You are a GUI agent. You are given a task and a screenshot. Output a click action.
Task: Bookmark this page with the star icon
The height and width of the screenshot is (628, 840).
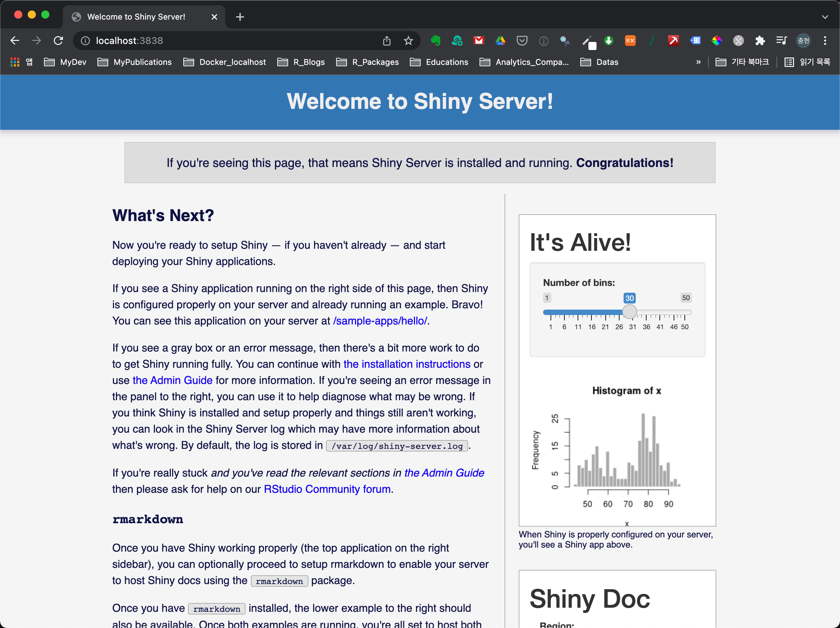tap(408, 41)
